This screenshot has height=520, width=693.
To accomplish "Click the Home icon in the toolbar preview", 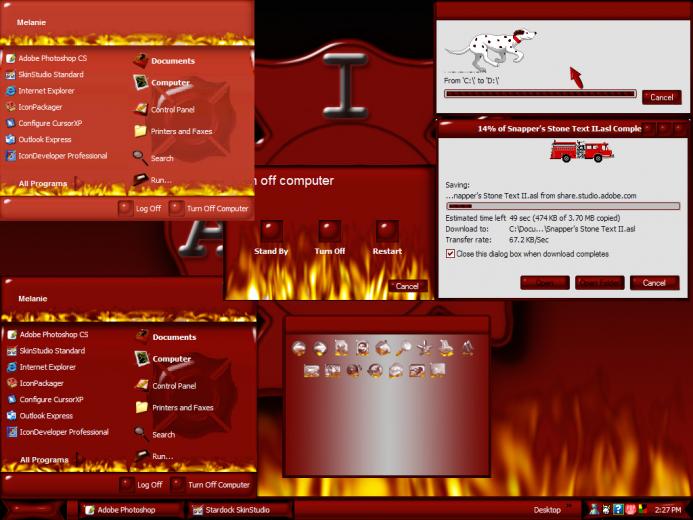I will click(383, 348).
